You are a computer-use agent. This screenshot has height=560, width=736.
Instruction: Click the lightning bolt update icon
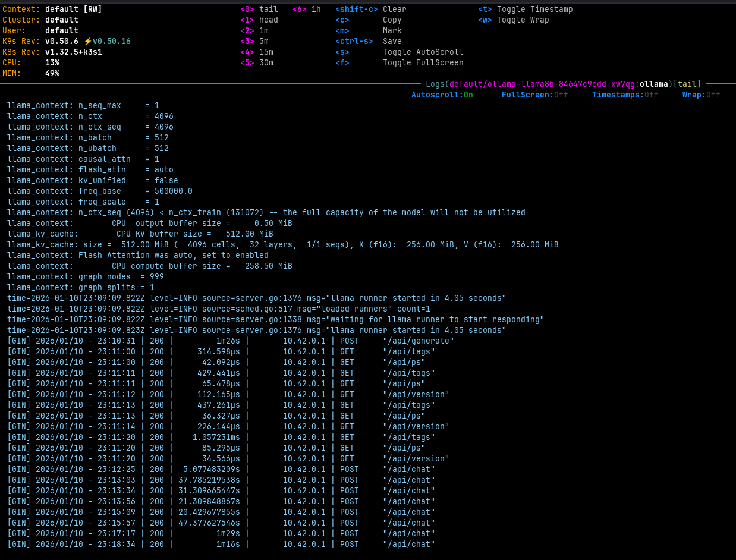[87, 42]
